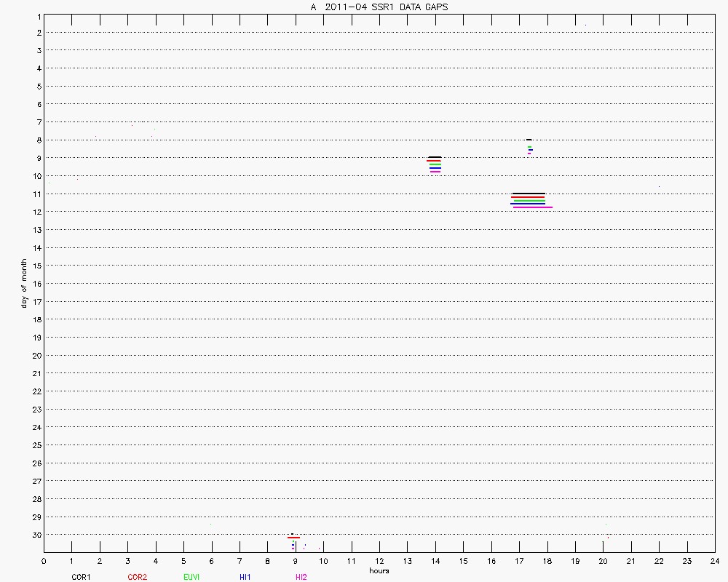Click the black COR1 gap bar on day 9
The image size is (728, 582).
click(435, 157)
